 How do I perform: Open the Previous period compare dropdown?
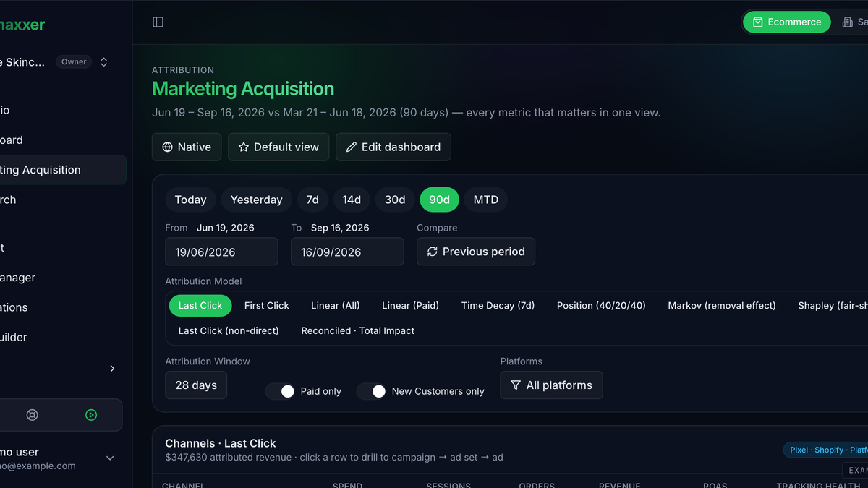tap(476, 252)
